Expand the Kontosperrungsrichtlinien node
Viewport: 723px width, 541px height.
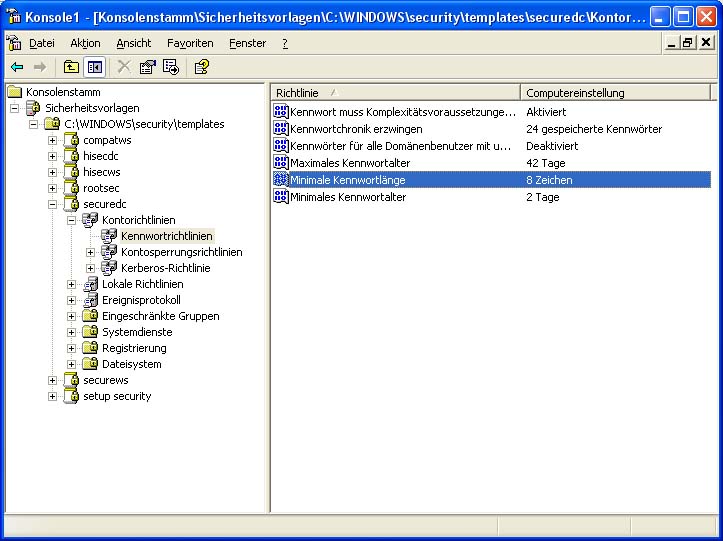[90, 252]
